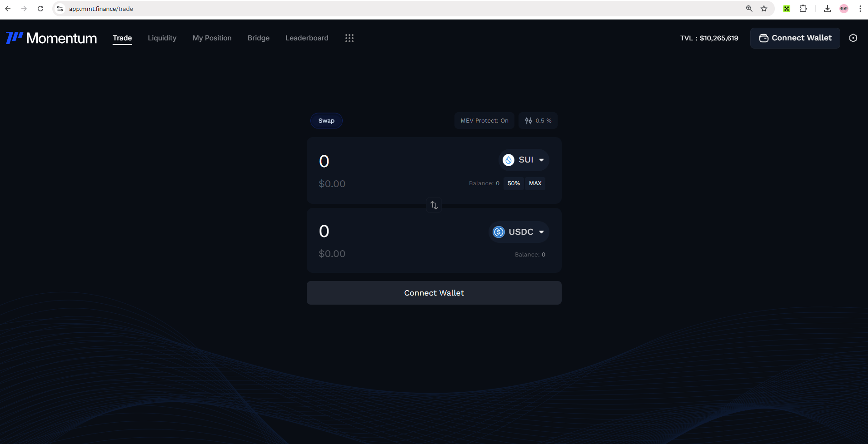This screenshot has height=444, width=868.
Task: Select the Swap mode pill
Action: [x=326, y=121]
